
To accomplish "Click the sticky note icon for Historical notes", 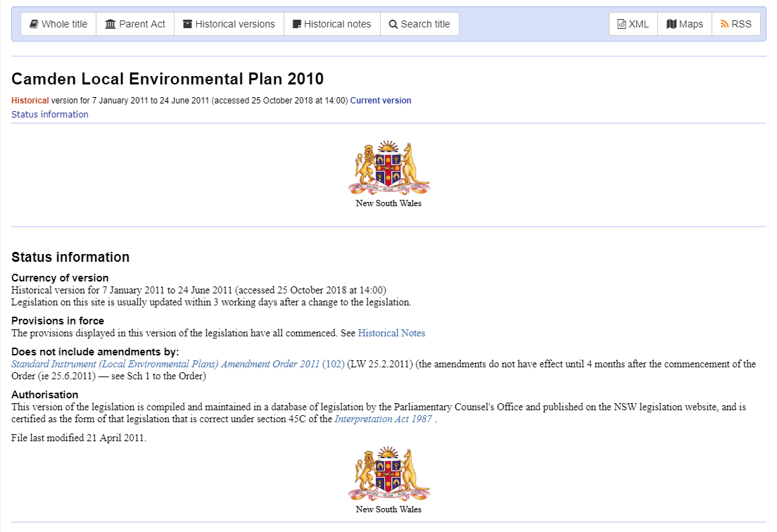I will tap(297, 24).
